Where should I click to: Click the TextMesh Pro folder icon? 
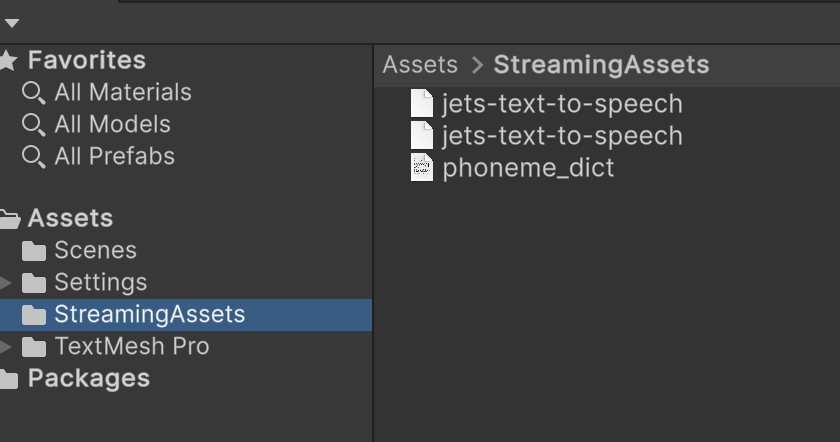click(34, 347)
